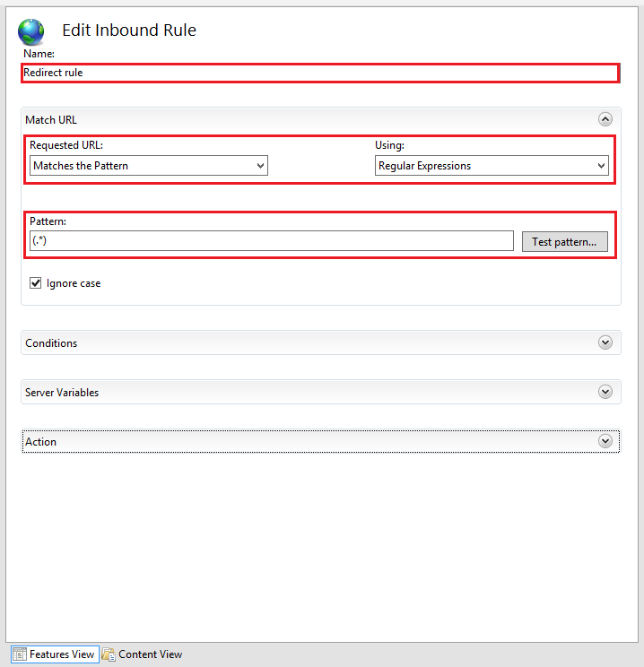Expand the Action section chevron
The height and width of the screenshot is (667, 644).
pos(605,441)
